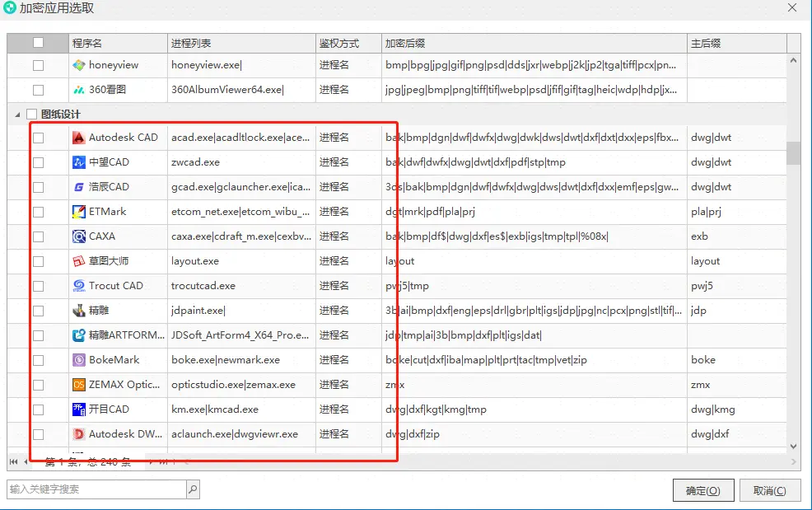Select the exb main suffix cell
Screen dimensions: 812x510
[737, 236]
